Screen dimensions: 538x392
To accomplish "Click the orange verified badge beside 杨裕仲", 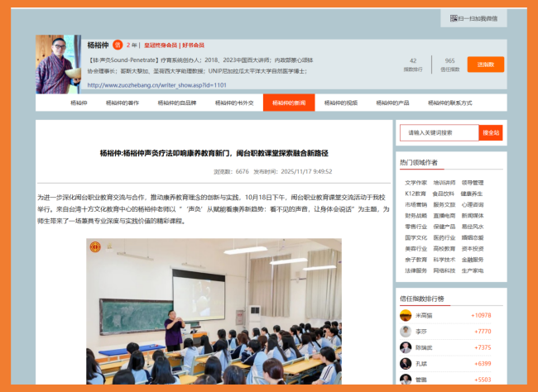I will pos(117,45).
